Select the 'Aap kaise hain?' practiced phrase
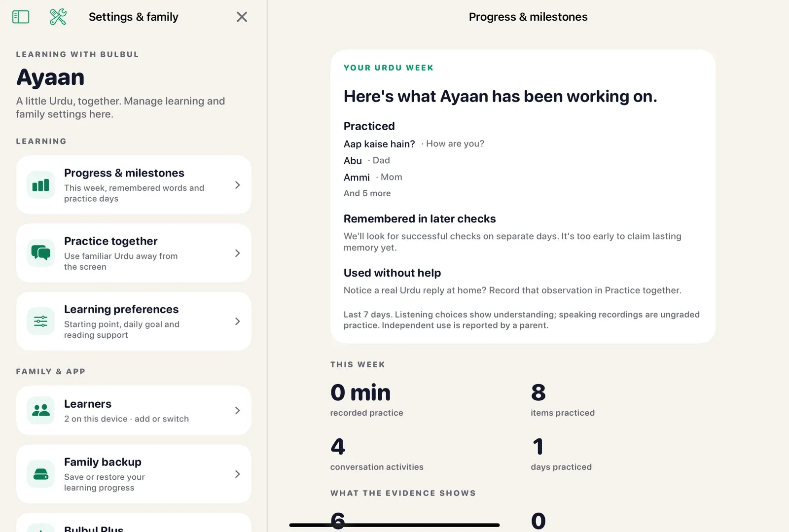 click(x=379, y=144)
